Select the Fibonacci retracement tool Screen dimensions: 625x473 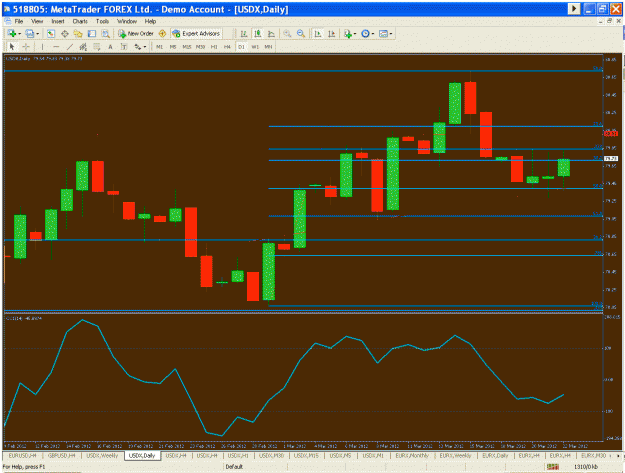point(96,47)
